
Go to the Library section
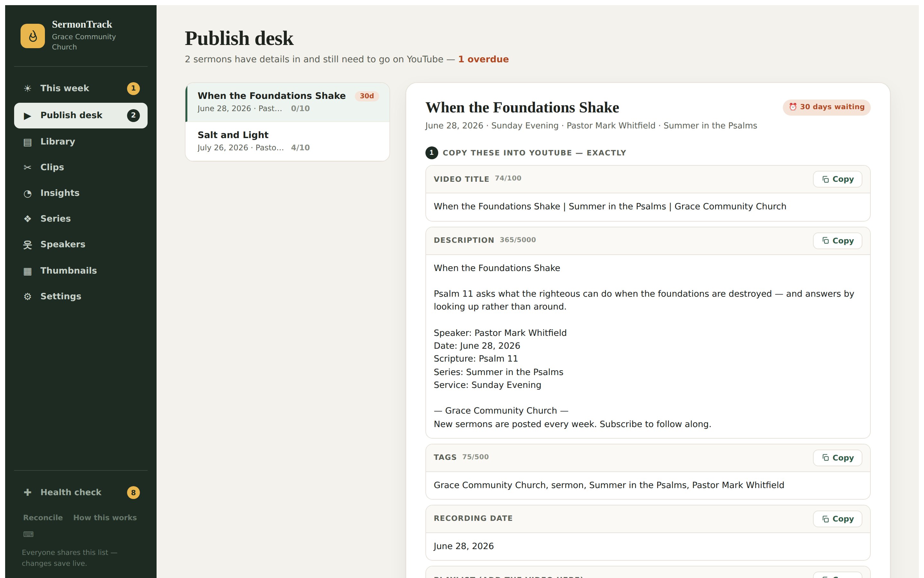(x=81, y=141)
